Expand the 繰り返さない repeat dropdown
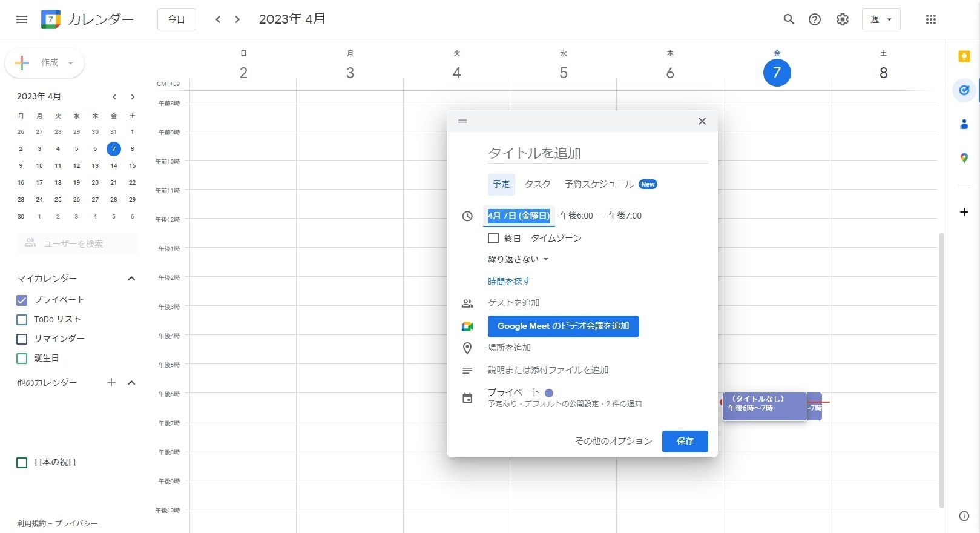Viewport: 980px width, 533px height. pos(518,259)
